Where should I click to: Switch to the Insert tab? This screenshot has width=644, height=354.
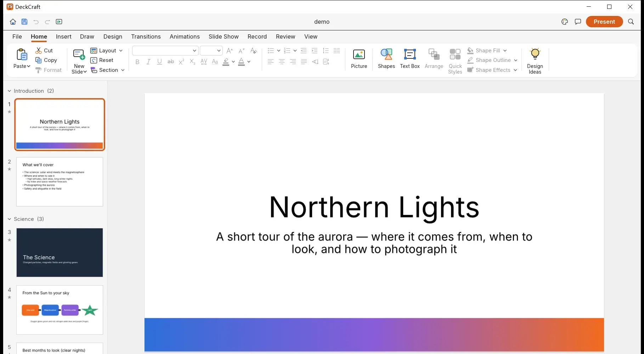click(64, 36)
